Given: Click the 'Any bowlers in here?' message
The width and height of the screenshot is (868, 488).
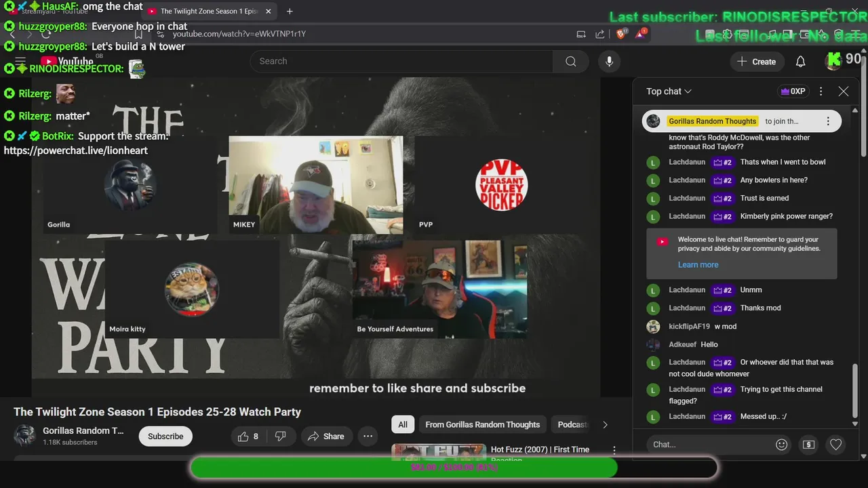Looking at the screenshot, I should pos(774,180).
